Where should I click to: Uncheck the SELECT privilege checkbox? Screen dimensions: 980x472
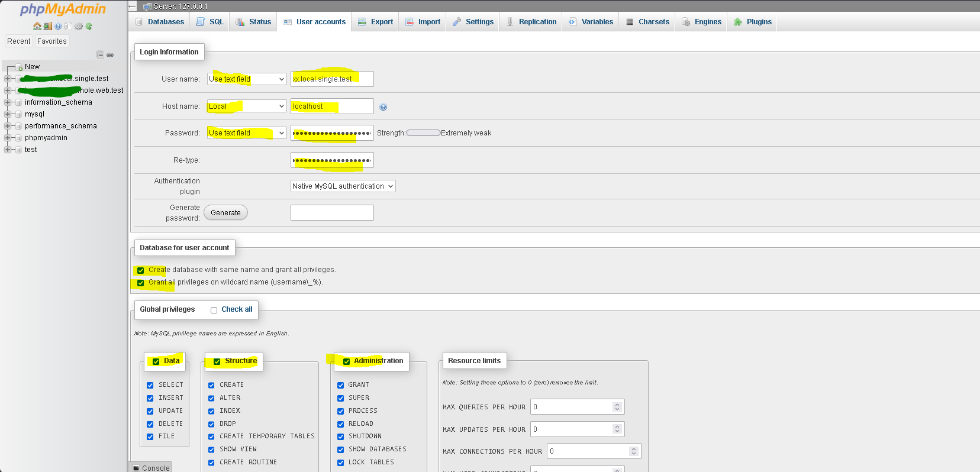coord(150,385)
